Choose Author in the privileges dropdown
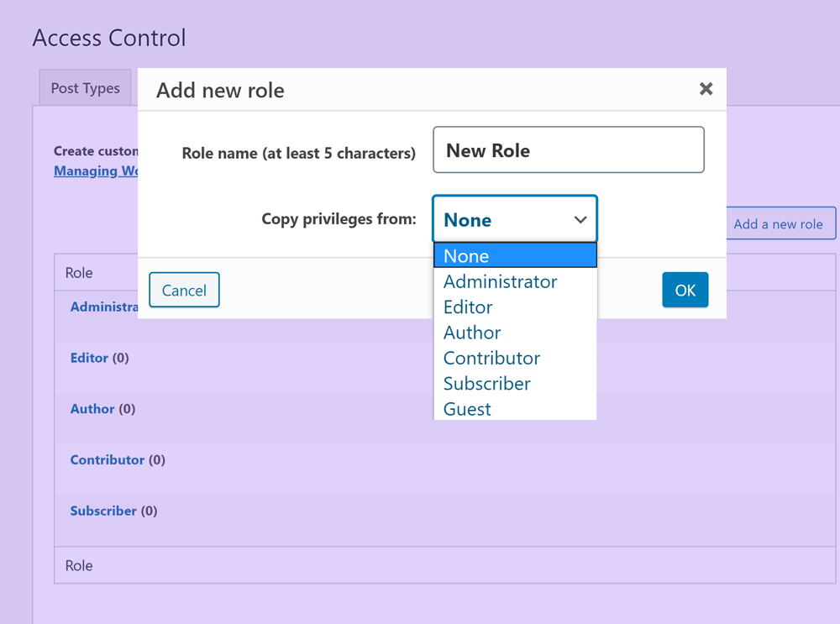Screen dimensions: 840x624 pyautogui.click(x=472, y=333)
